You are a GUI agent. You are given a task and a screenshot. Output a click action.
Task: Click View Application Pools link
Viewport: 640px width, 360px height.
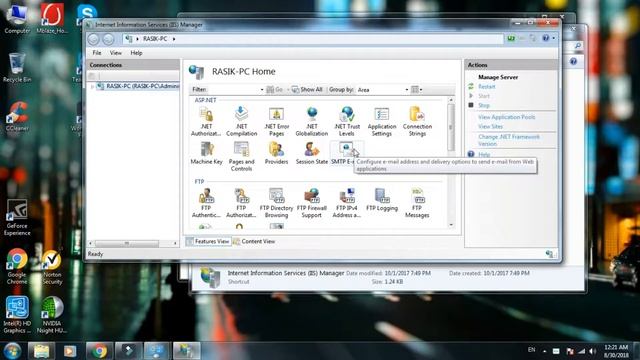pyautogui.click(x=507, y=117)
